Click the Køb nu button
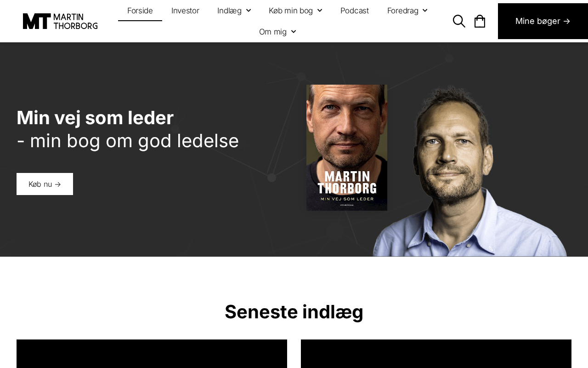The height and width of the screenshot is (368, 588). [x=45, y=184]
